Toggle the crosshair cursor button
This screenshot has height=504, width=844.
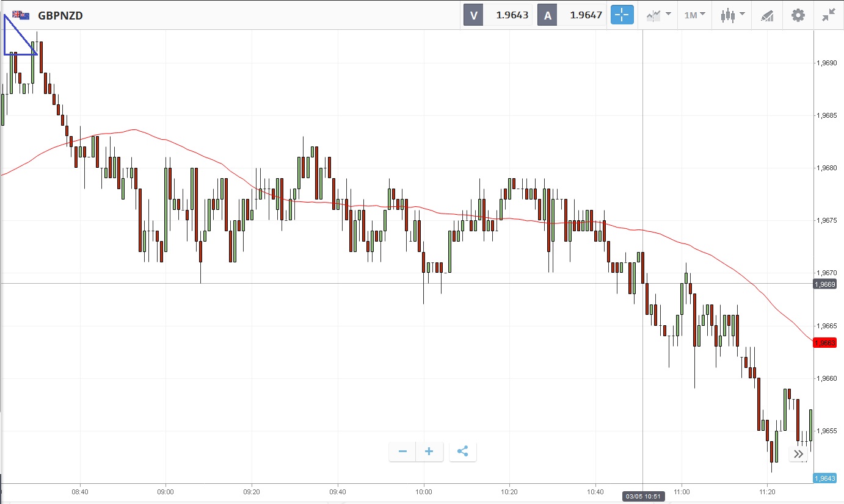click(x=622, y=15)
